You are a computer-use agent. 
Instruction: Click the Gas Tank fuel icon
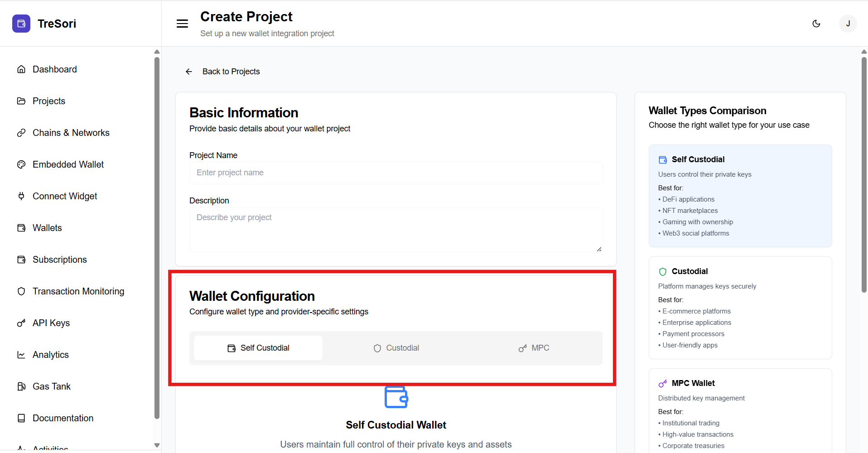(x=21, y=386)
